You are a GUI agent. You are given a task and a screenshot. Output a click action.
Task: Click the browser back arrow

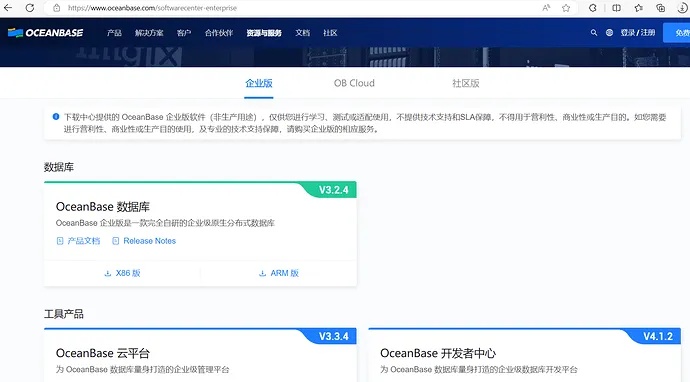pyautogui.click(x=8, y=7)
